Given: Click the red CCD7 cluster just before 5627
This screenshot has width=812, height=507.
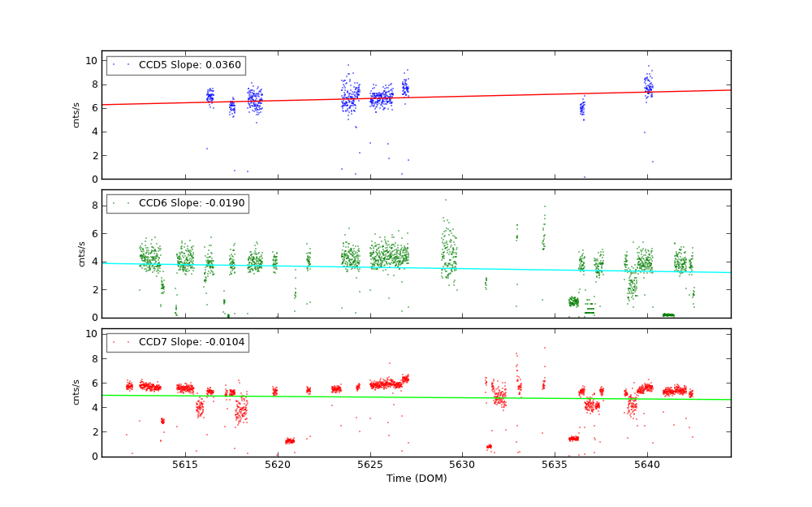Looking at the screenshot, I should point(405,379).
